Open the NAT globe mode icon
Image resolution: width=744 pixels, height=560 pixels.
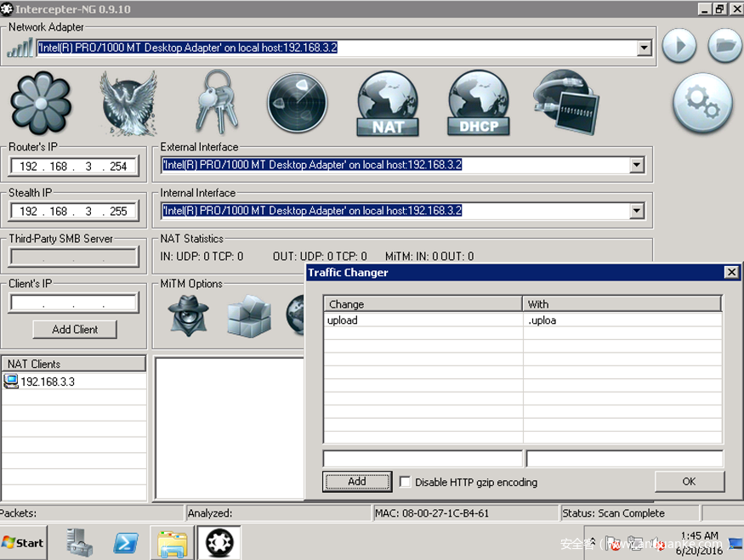point(388,104)
